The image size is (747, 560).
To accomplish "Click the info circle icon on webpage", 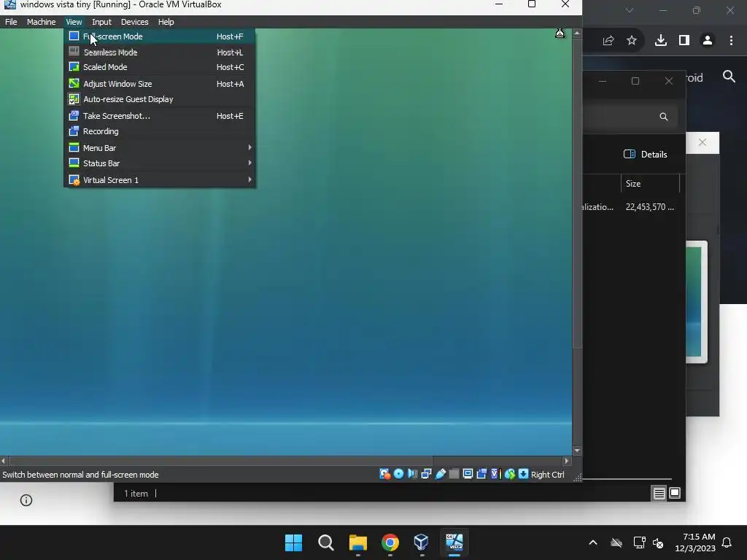I will tap(26, 500).
